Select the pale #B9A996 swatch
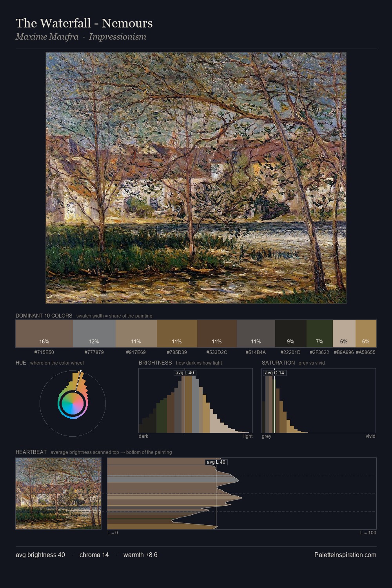Image resolution: width=392 pixels, height=588 pixels. point(344,334)
